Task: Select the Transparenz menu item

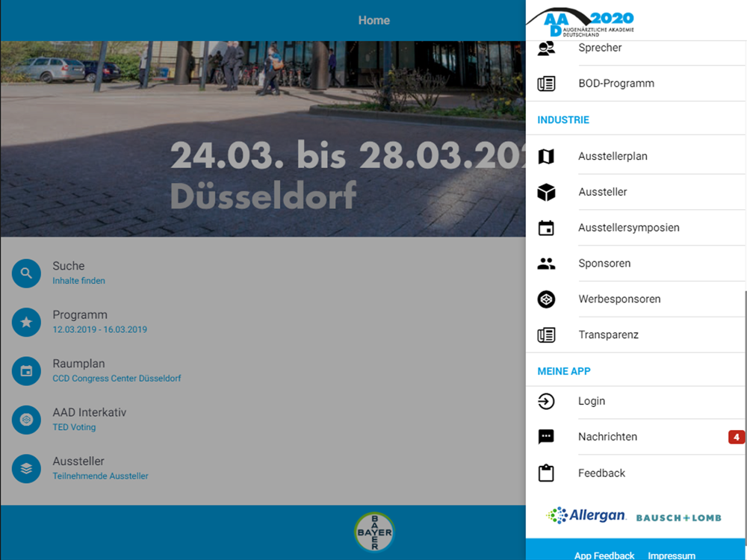Action: 636,335
